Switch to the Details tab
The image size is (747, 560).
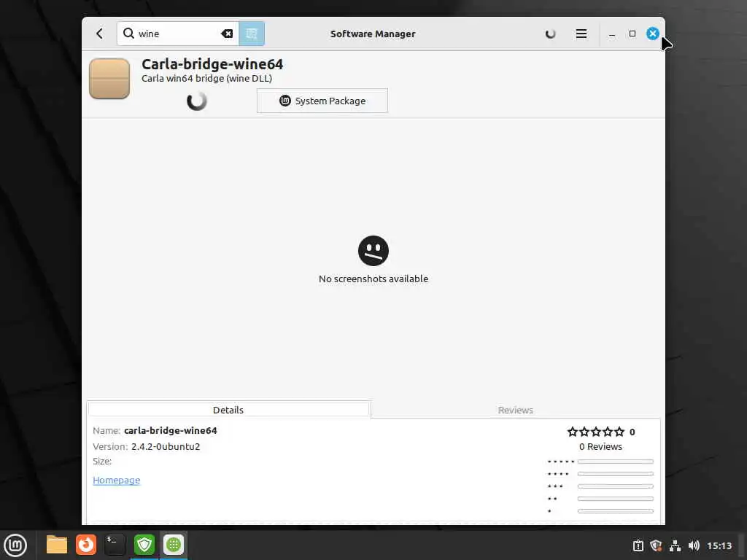(x=228, y=410)
